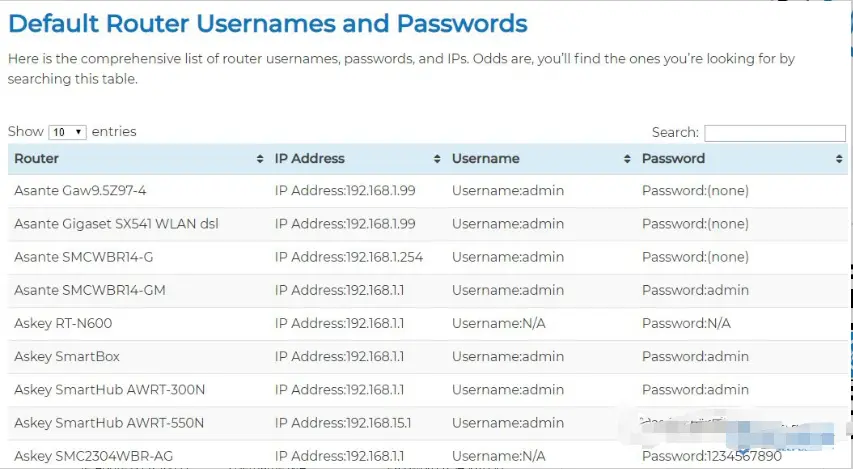Image resolution: width=853 pixels, height=469 pixels.
Task: Select the Asante Gaw9.5Z97-4 row
Action: tap(428, 190)
